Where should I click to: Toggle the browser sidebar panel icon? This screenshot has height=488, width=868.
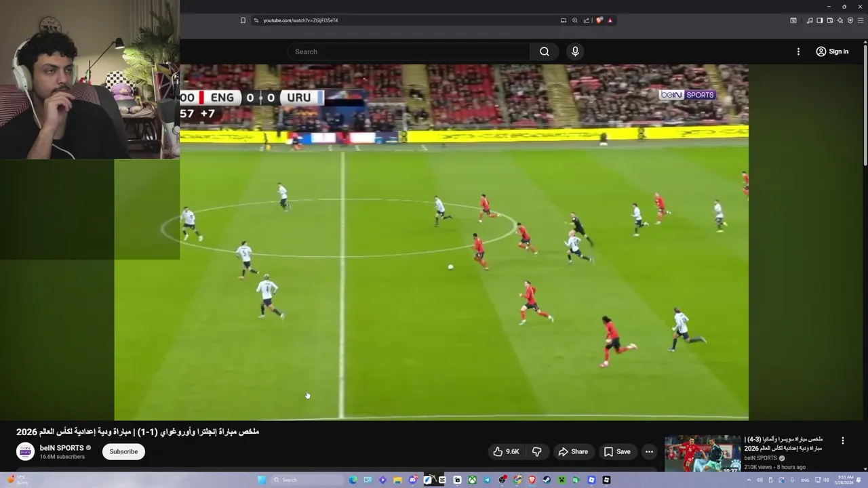pos(820,20)
